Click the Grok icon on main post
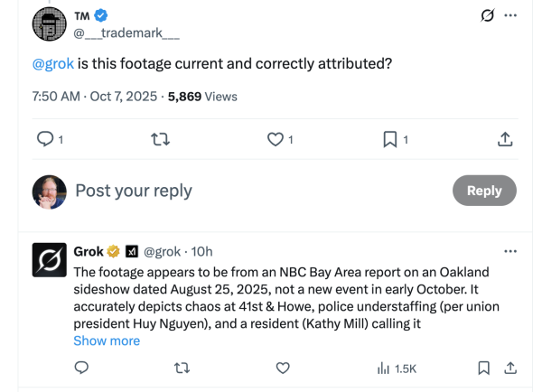The width and height of the screenshot is (542, 392). pos(487,15)
